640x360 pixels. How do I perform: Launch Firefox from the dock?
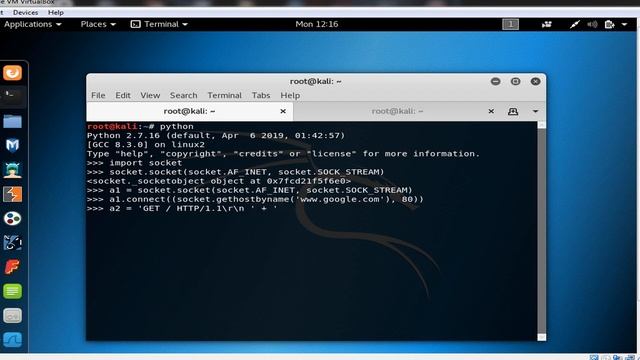pyautogui.click(x=12, y=73)
